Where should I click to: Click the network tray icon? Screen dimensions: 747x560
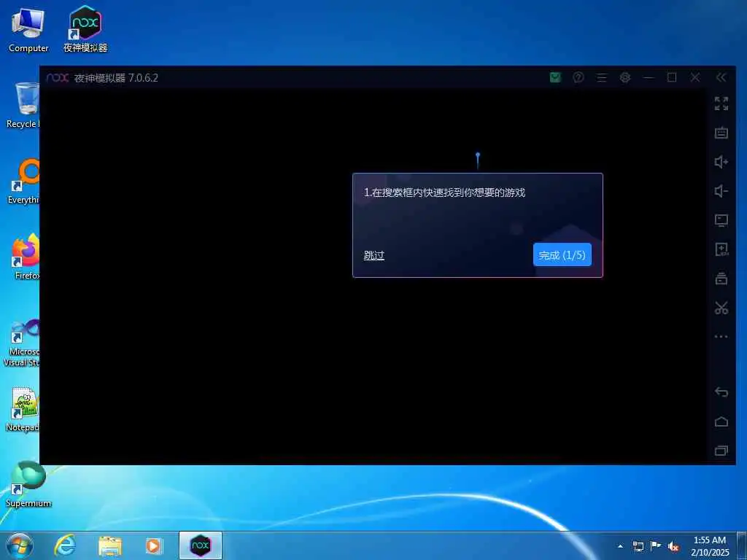pyautogui.click(x=638, y=546)
